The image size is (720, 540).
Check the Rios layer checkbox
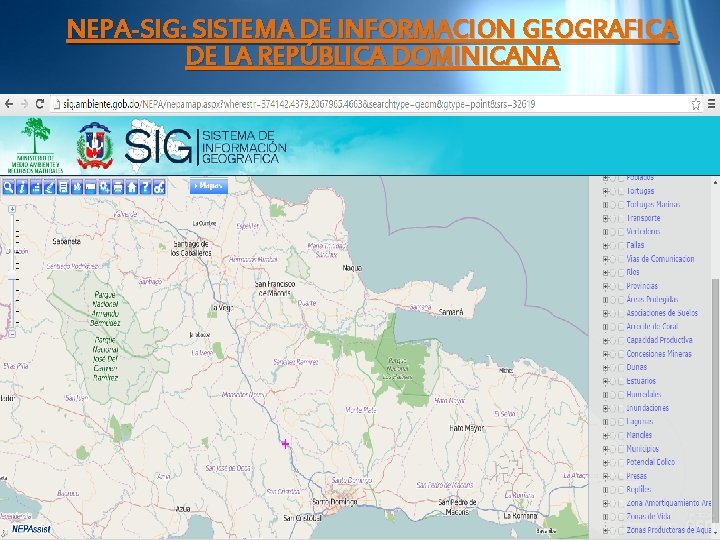point(621,273)
